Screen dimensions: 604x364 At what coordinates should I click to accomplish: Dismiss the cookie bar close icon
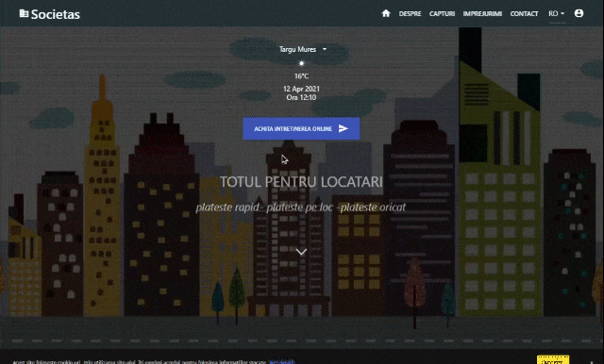click(x=592, y=362)
